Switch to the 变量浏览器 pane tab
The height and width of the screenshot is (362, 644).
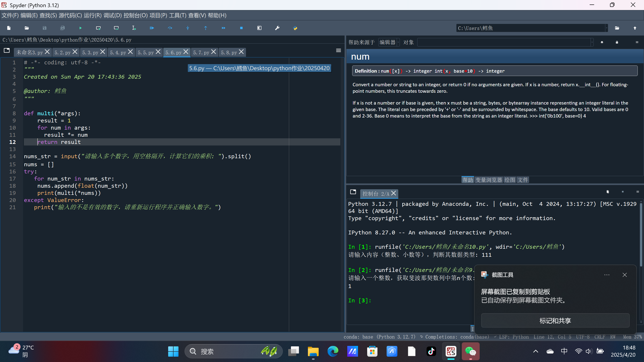[x=489, y=180]
